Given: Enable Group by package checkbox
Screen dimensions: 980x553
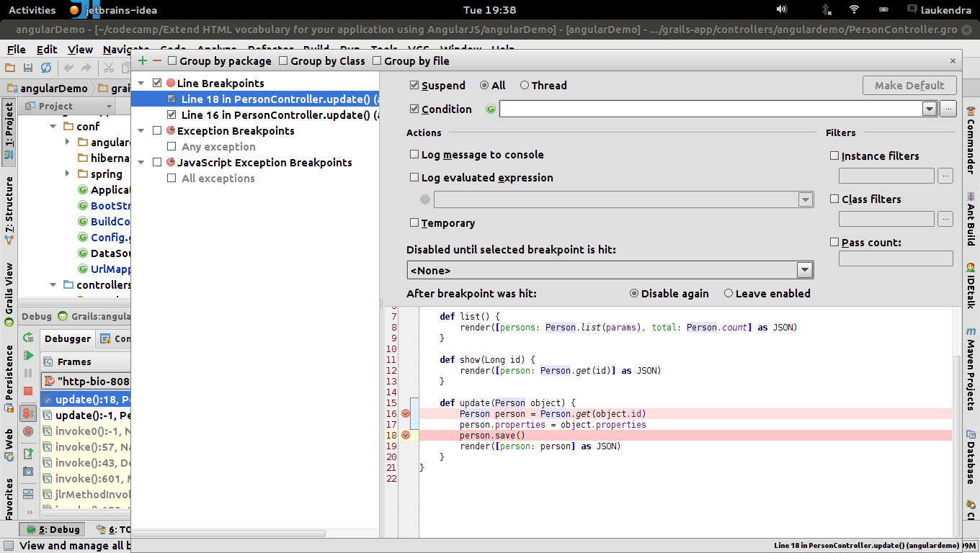Looking at the screenshot, I should pos(172,61).
